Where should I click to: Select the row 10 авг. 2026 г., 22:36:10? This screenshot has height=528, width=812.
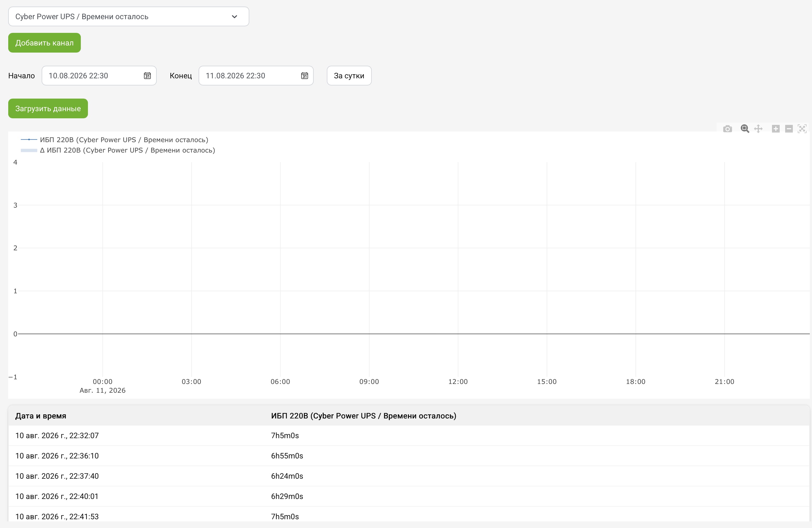409,456
